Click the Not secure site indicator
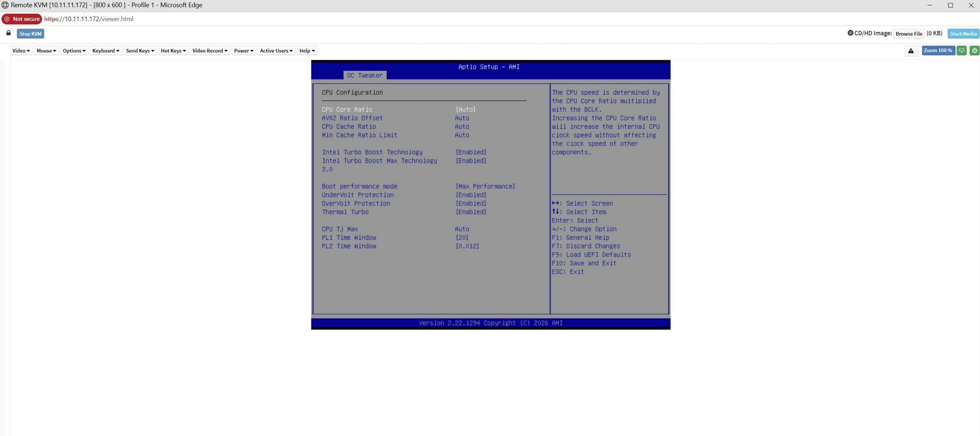The height and width of the screenshot is (436, 980). [22, 19]
